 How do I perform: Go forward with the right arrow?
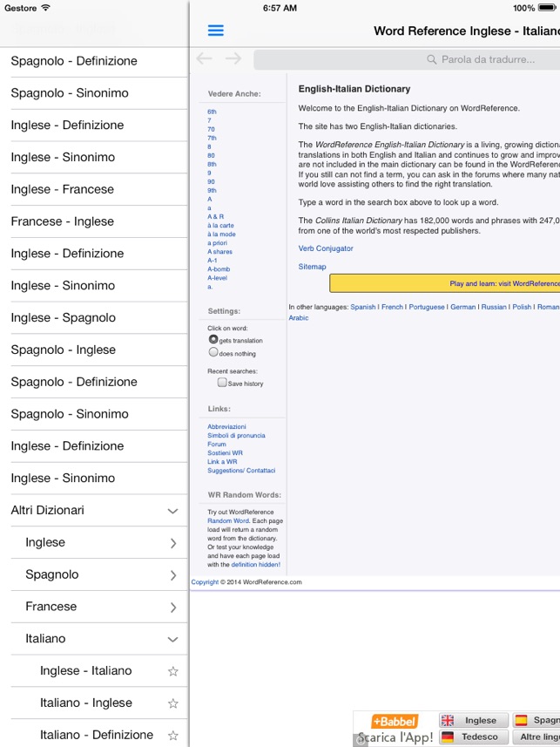coord(233,58)
